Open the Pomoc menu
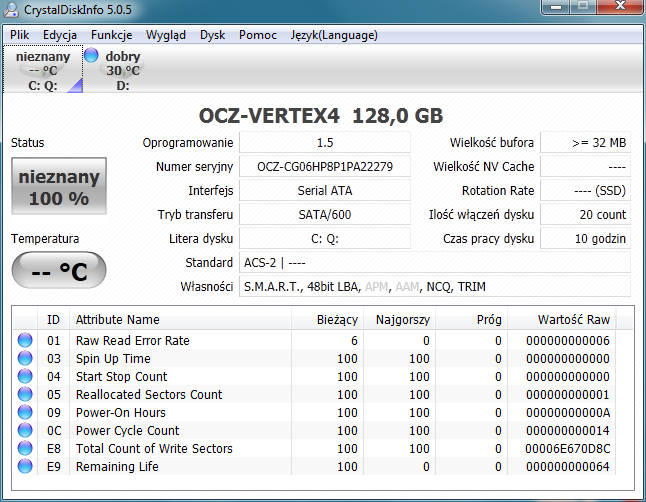The width and height of the screenshot is (646, 502). click(257, 35)
